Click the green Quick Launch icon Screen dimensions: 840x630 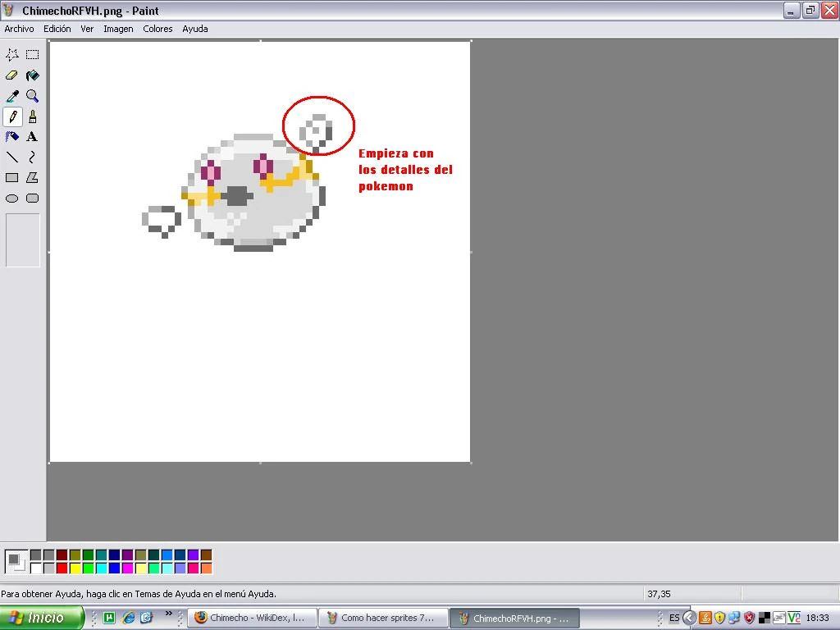click(109, 618)
